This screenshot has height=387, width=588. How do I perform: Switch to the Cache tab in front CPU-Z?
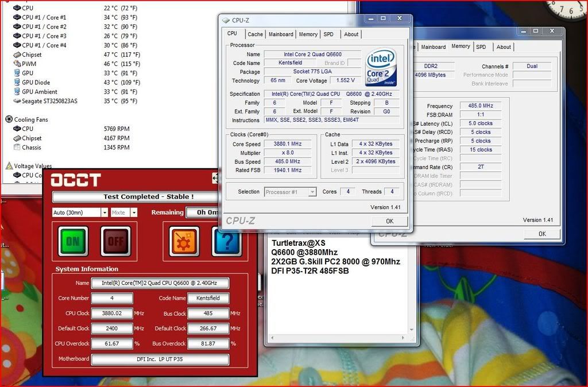coord(255,34)
